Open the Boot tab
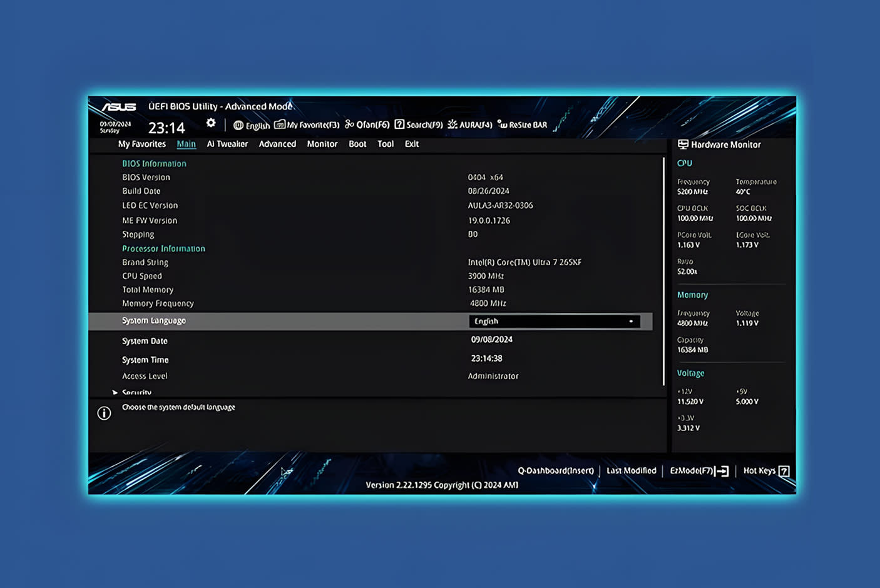 pos(357,144)
